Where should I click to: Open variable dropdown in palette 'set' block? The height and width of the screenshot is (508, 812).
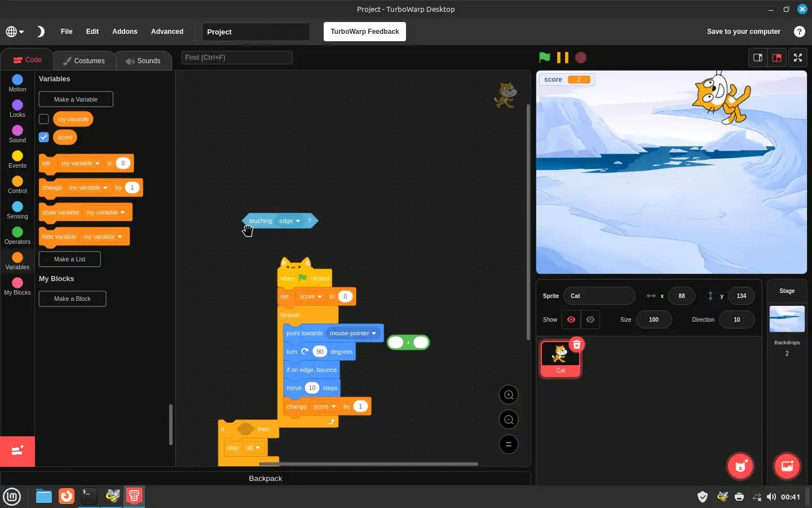point(80,163)
